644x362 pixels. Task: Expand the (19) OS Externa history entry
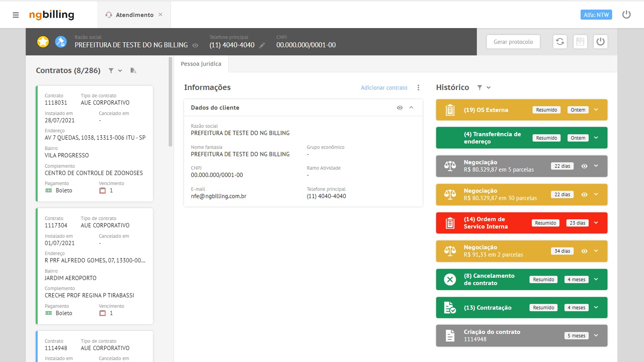(x=596, y=110)
